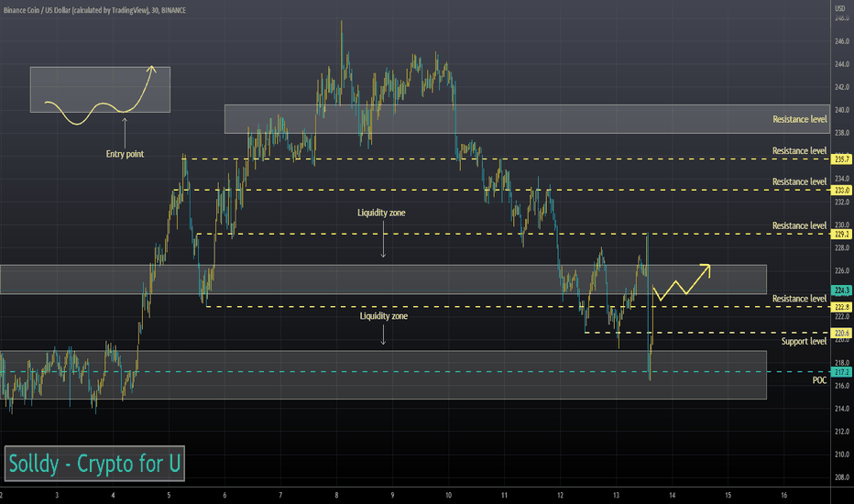Click the USD currency label above the price axis
Screen dimensions: 854x504
(840, 8)
